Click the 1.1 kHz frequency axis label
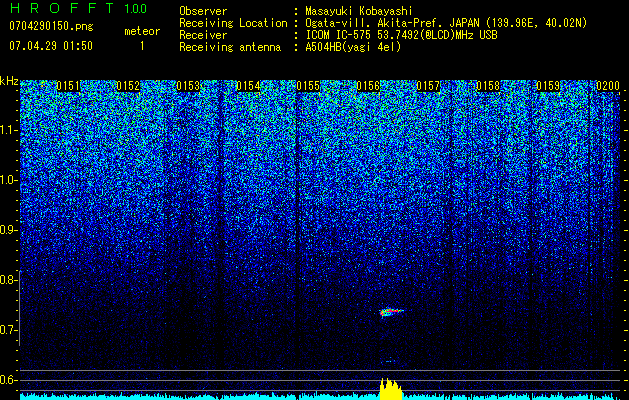Screen dimensions: 629x400 point(8,130)
